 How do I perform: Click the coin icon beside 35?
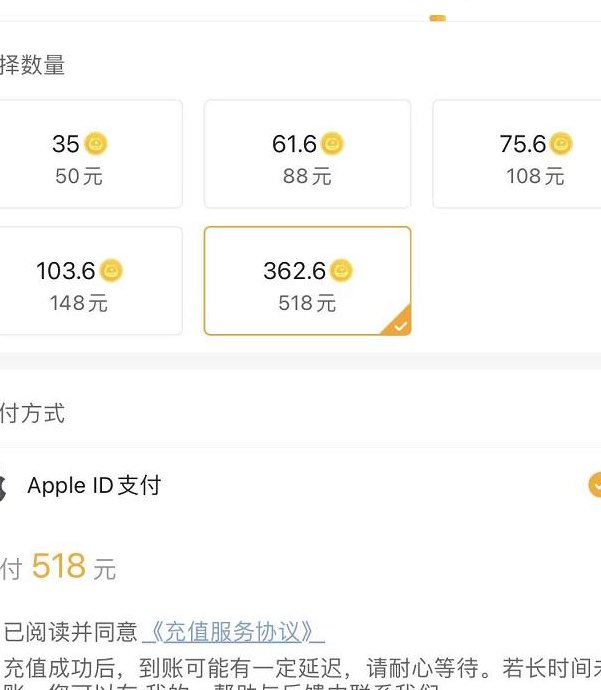95,143
